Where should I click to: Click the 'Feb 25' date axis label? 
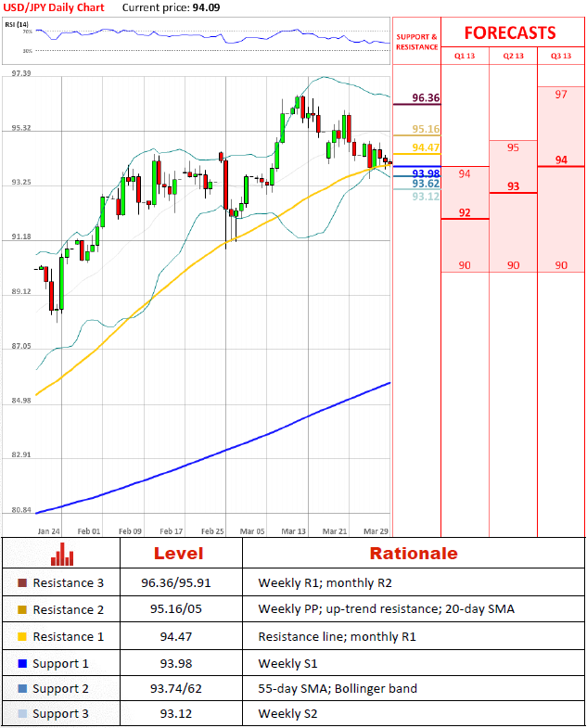tap(212, 531)
